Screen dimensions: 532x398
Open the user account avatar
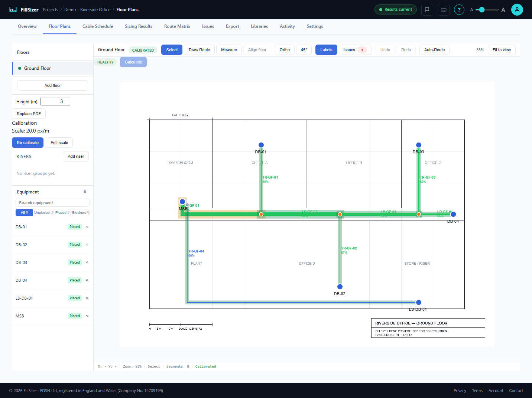tap(517, 10)
